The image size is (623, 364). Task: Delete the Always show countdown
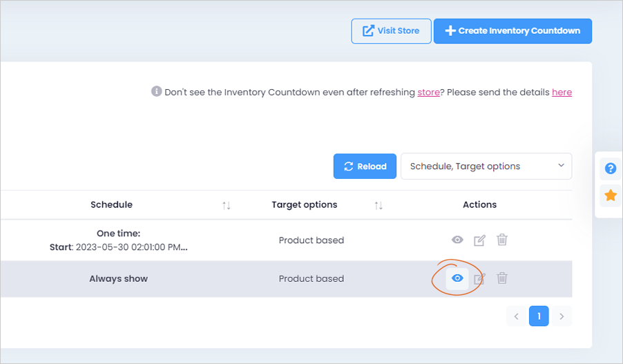pyautogui.click(x=502, y=278)
